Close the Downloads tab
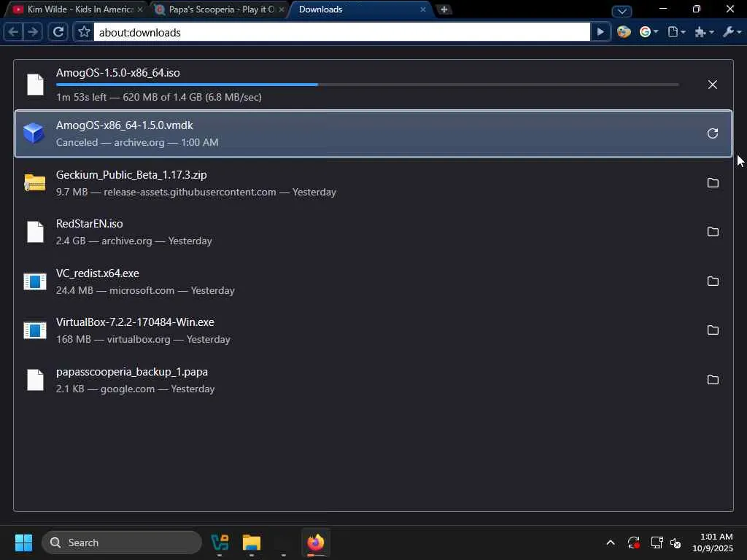 tap(422, 9)
